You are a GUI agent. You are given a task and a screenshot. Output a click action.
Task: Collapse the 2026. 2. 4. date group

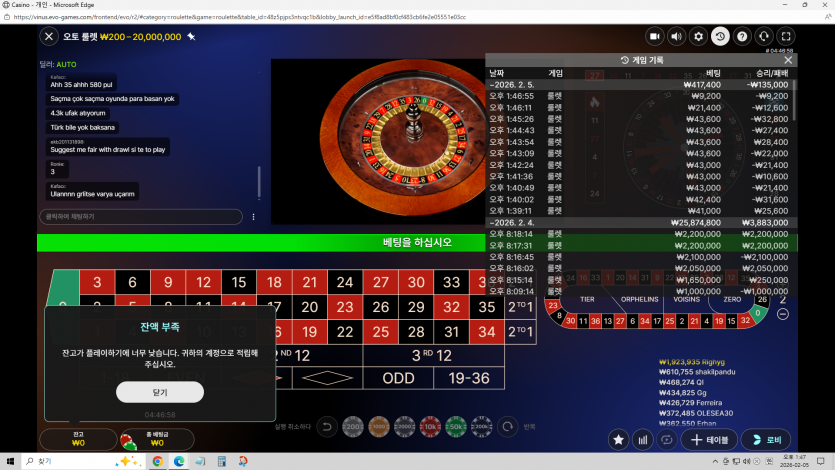639,222
